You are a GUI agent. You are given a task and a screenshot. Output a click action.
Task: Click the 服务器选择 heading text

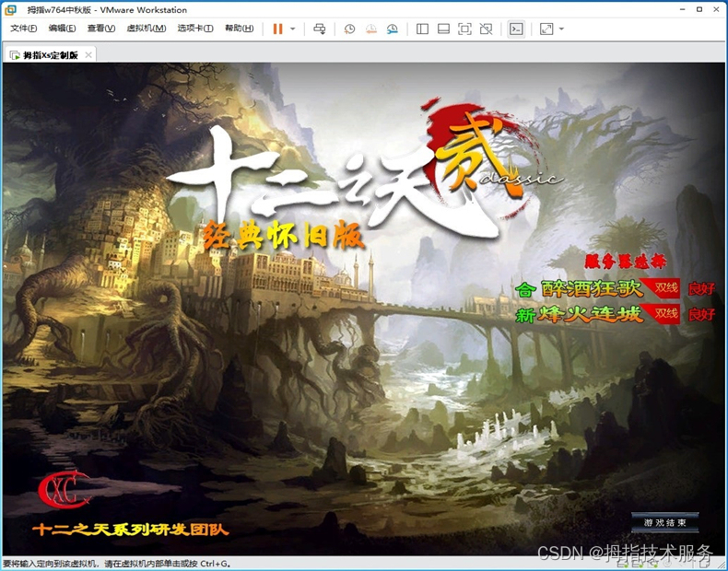(x=626, y=262)
